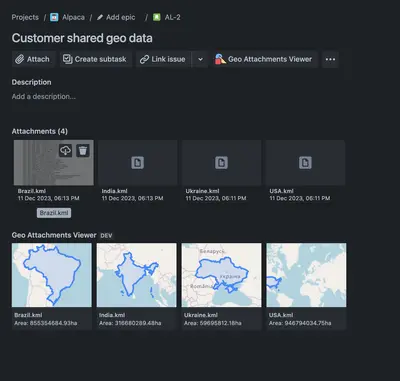The width and height of the screenshot is (400, 381).
Task: Click the USA.kml area value in the viewer
Action: [300, 323]
